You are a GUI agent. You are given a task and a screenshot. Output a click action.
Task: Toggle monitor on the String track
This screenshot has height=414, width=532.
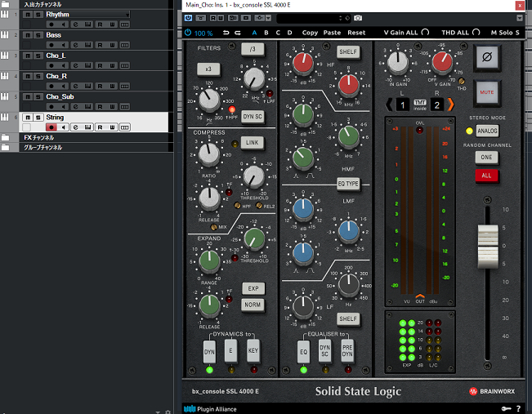(63, 127)
